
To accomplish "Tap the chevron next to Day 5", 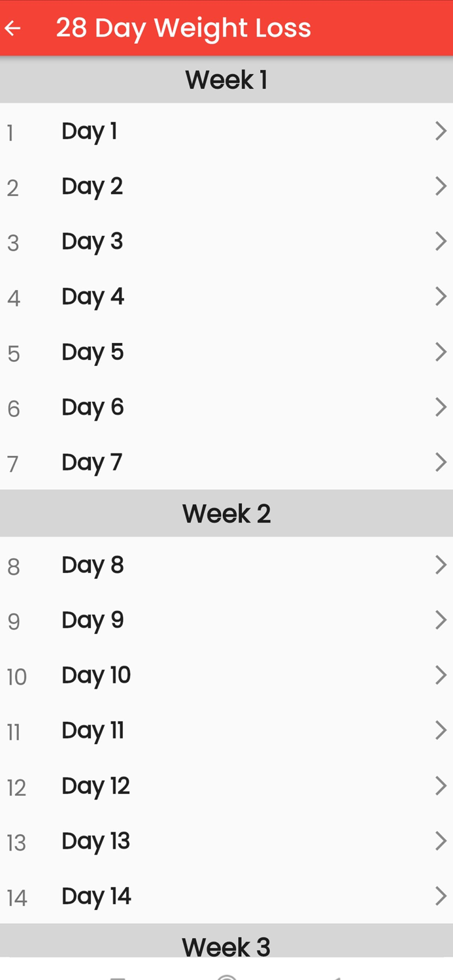I will pos(441,351).
